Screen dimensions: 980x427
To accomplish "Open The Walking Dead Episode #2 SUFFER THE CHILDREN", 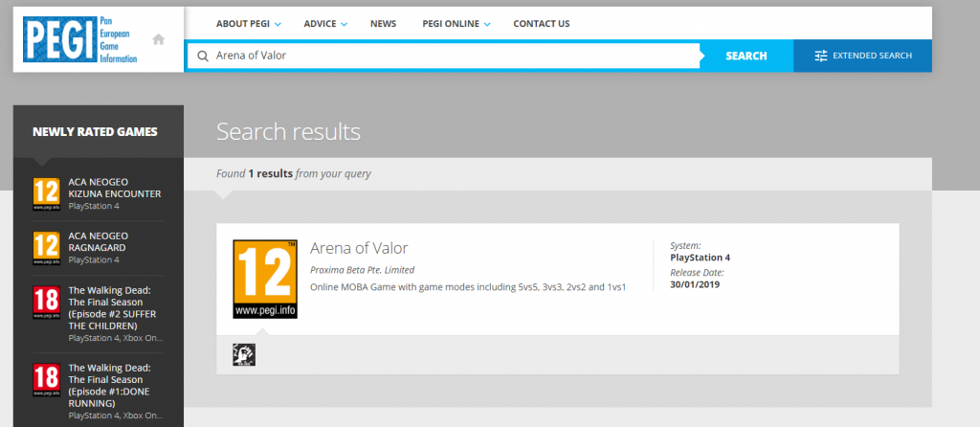I will click(112, 308).
